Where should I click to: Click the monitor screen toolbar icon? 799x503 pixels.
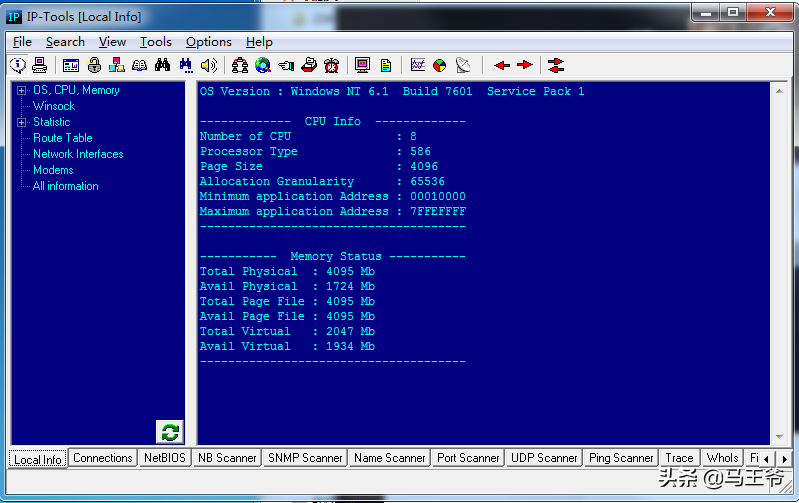click(363, 65)
